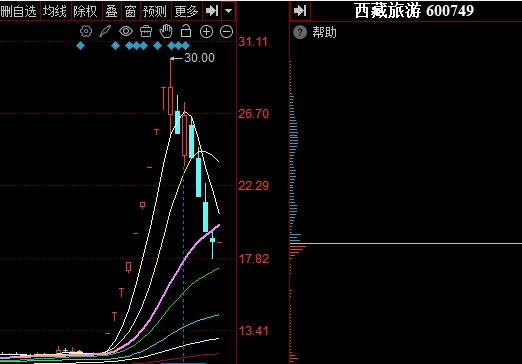Click the first blue diamond event marker
Screen dimensions: 522x364
[x=80, y=46]
